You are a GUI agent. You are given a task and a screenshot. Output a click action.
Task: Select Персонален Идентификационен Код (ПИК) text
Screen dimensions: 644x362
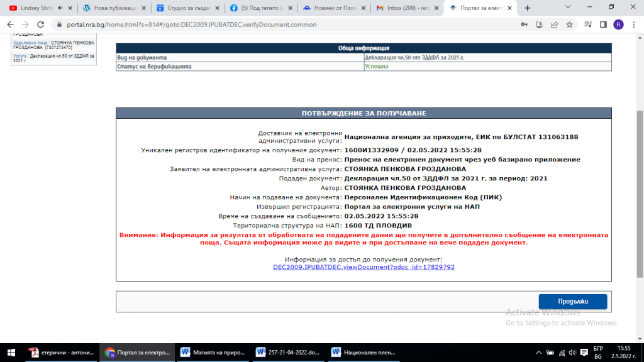(x=423, y=197)
